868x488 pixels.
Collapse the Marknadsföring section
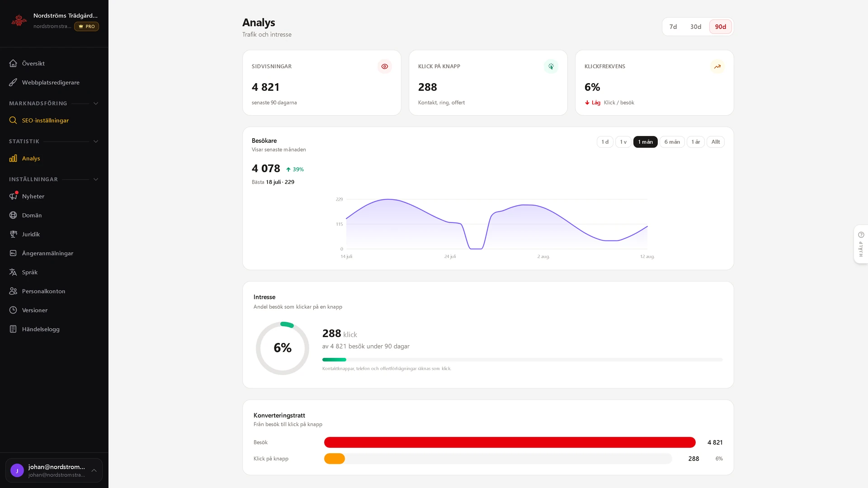(96, 103)
